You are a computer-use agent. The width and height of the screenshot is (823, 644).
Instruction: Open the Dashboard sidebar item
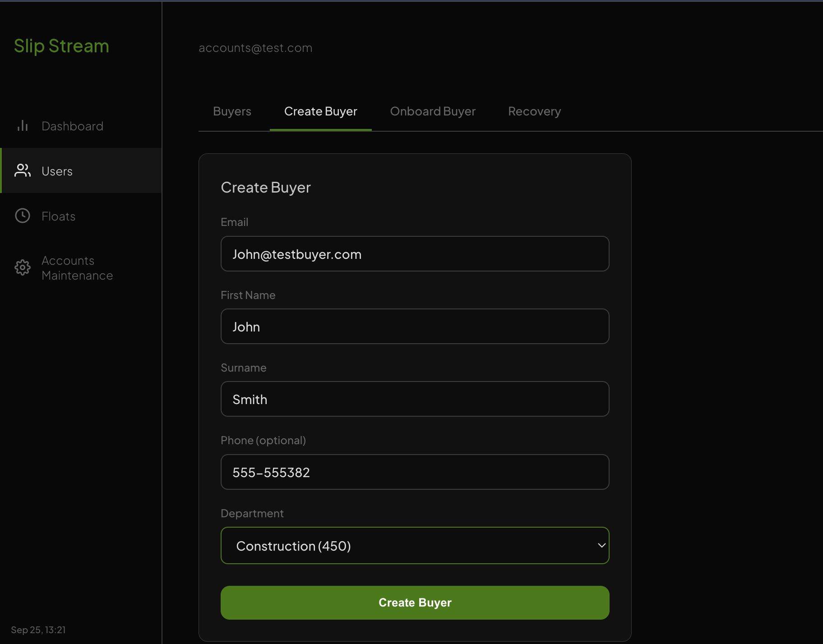[81, 126]
